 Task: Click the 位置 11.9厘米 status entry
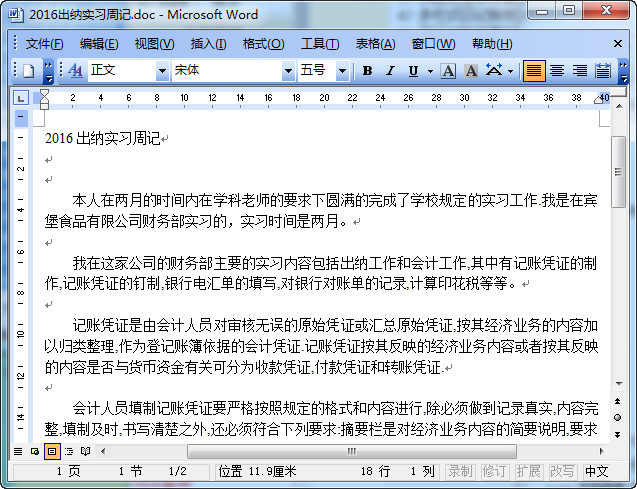(258, 471)
